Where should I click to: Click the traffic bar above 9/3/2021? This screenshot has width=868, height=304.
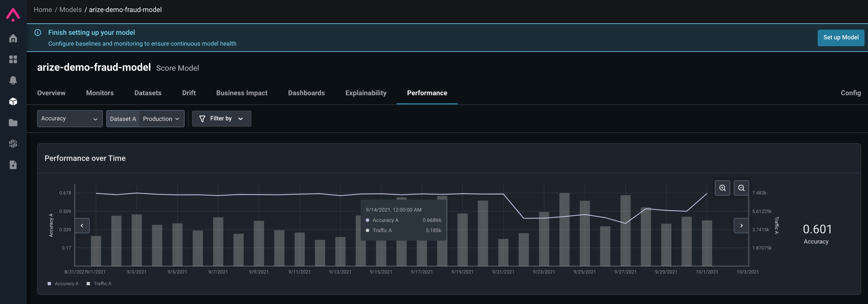click(137, 240)
